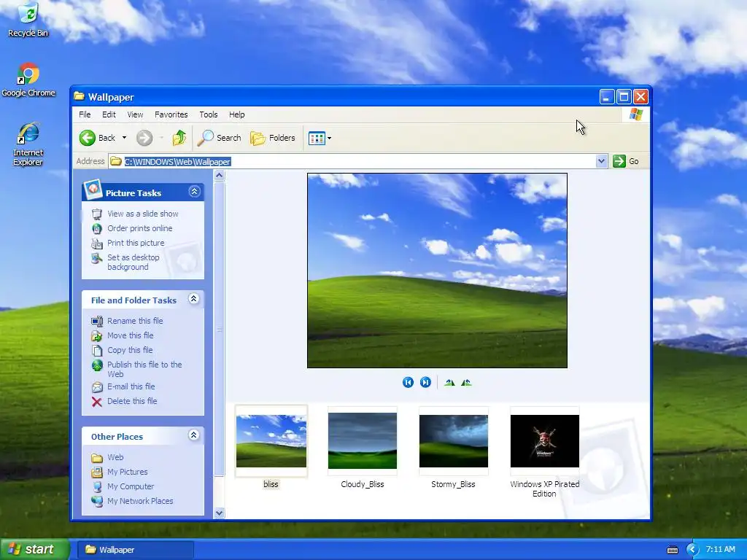Click E-mail this file
This screenshot has height=560, width=747.
131,386
